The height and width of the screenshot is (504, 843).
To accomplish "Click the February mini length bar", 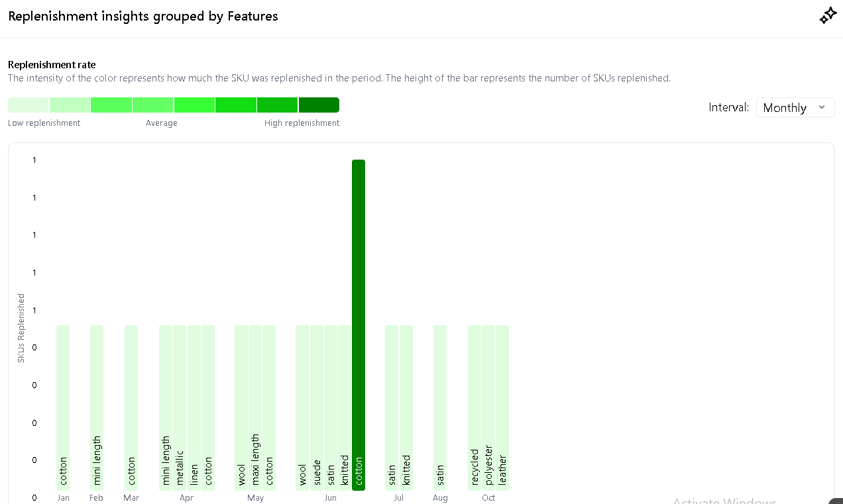I will (97, 407).
